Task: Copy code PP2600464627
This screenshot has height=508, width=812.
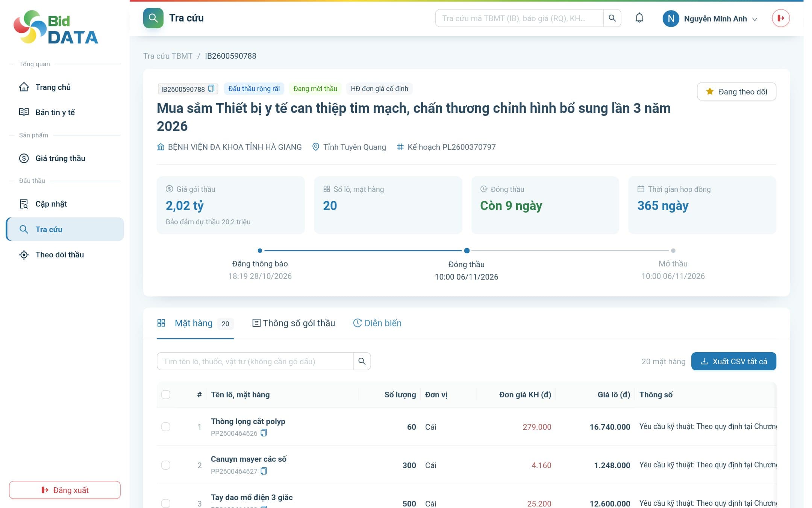Action: (x=264, y=471)
